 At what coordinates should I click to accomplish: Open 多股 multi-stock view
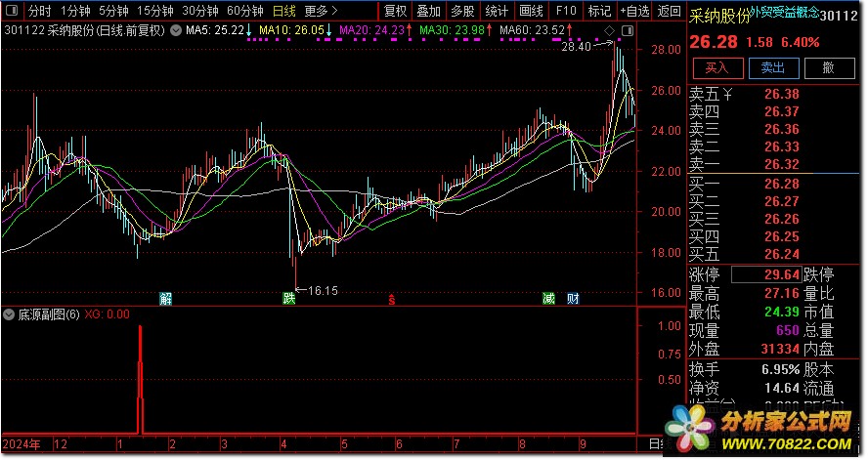[x=462, y=11]
